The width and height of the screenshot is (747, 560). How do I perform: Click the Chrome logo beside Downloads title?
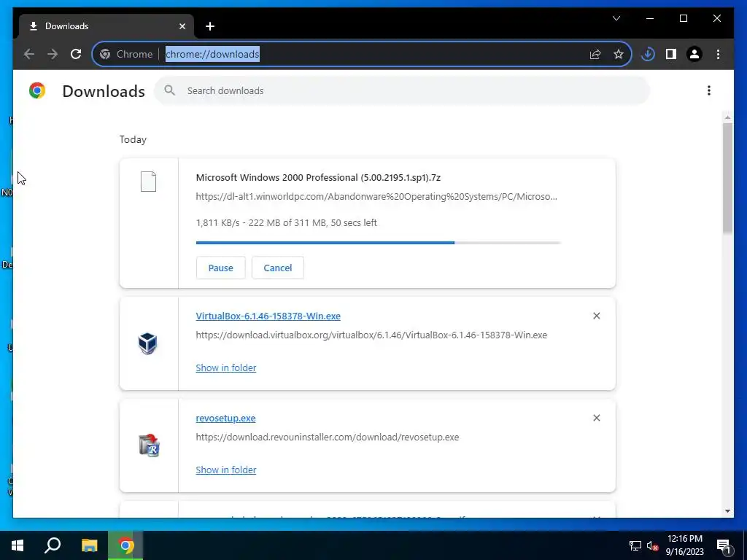tap(37, 90)
